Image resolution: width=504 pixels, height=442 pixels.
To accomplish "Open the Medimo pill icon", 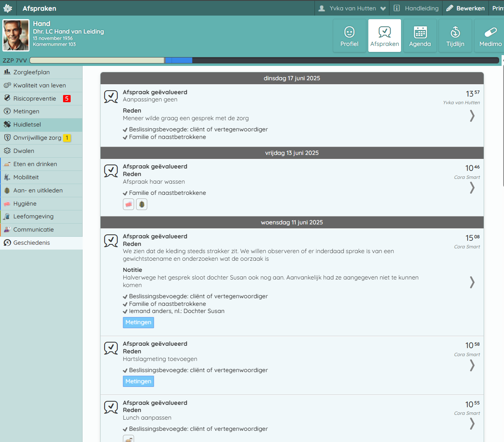I will tap(490, 32).
